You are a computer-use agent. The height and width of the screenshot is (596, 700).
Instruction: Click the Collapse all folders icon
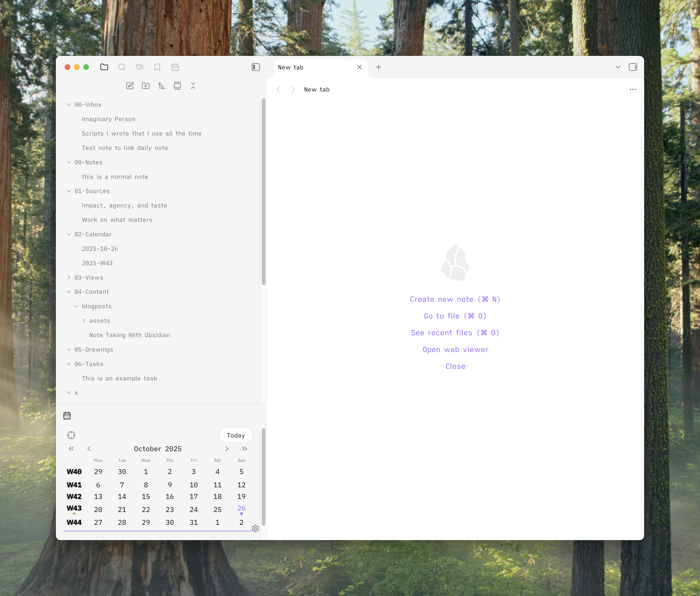[x=193, y=86]
